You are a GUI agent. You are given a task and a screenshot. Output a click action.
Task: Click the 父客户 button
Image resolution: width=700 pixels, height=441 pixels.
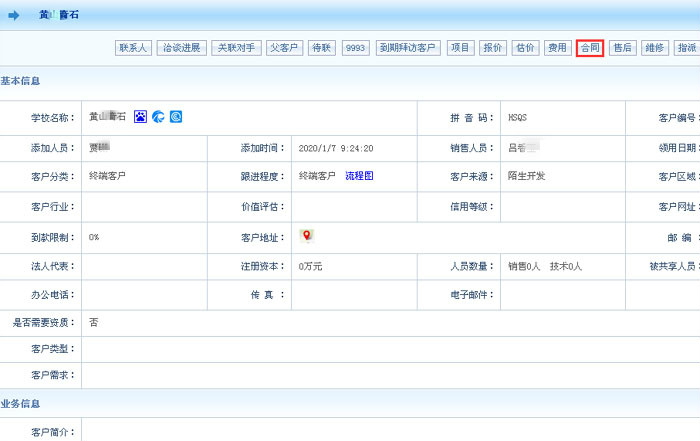(x=284, y=48)
